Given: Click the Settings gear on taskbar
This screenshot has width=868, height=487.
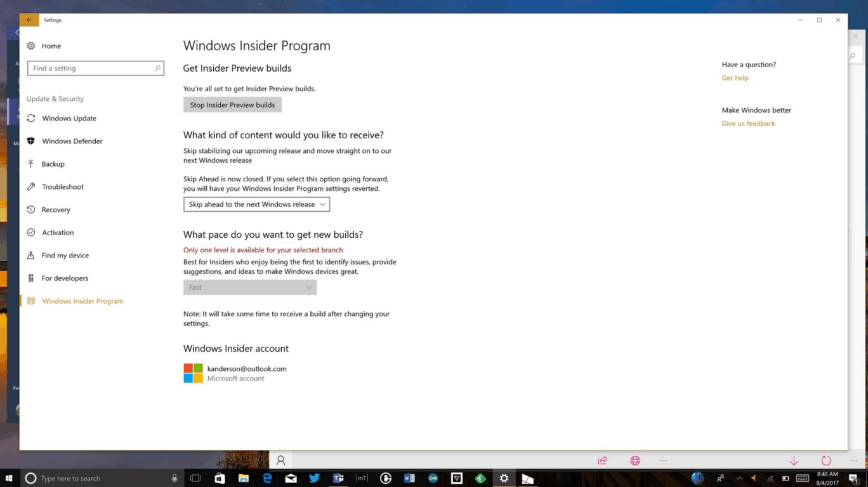Looking at the screenshot, I should [x=504, y=478].
